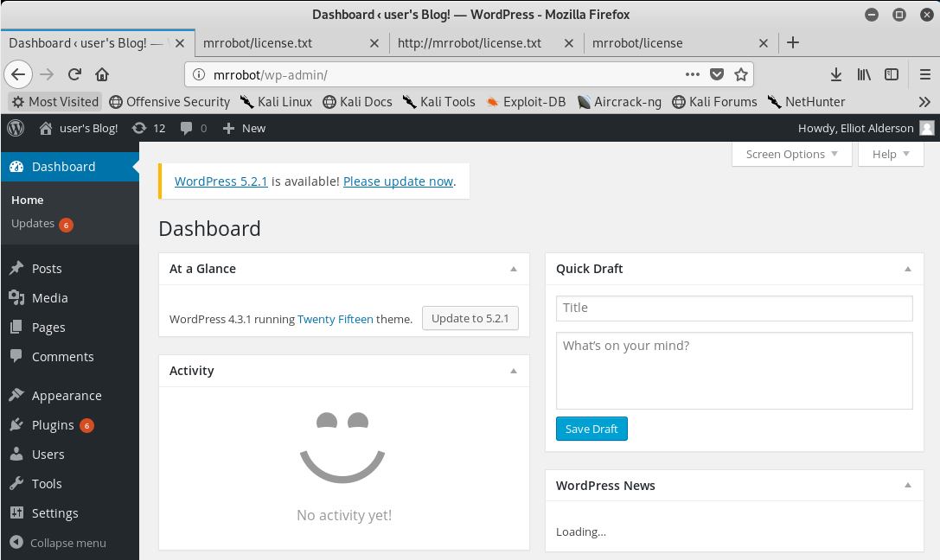Open Twenty Fifteen theme link

336,319
